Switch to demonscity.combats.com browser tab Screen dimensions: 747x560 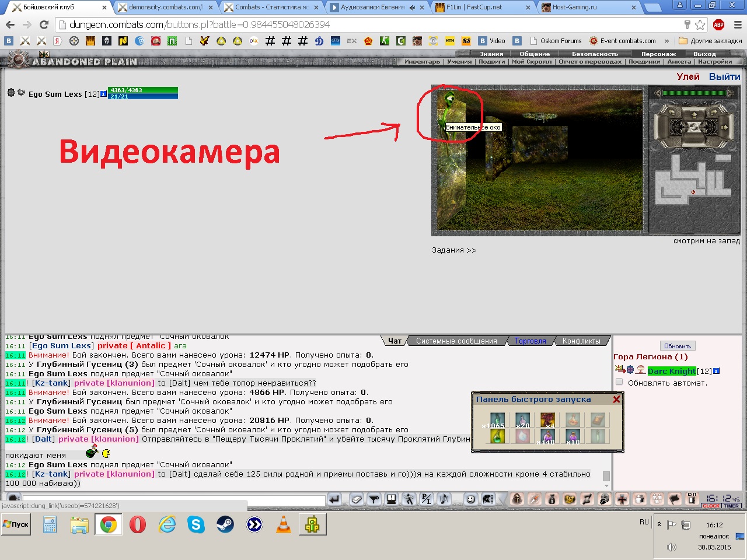point(165,7)
